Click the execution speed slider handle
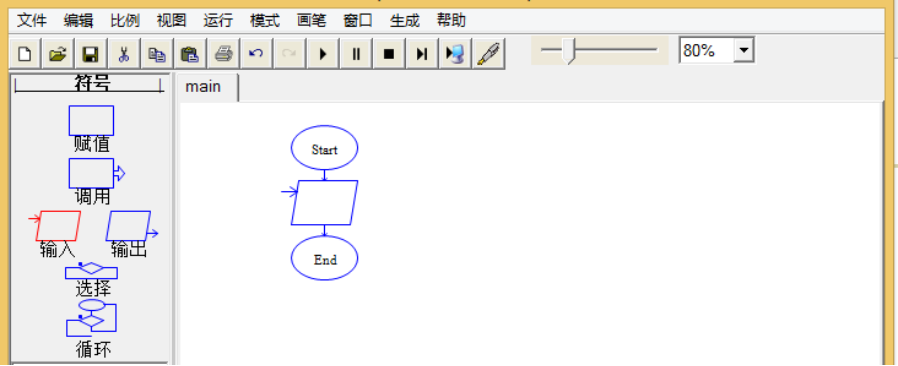Screen dimensions: 898x366 click(568, 51)
